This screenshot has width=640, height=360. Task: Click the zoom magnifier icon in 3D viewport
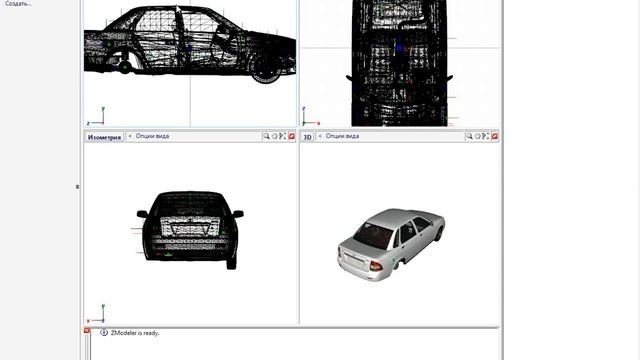coord(469,136)
